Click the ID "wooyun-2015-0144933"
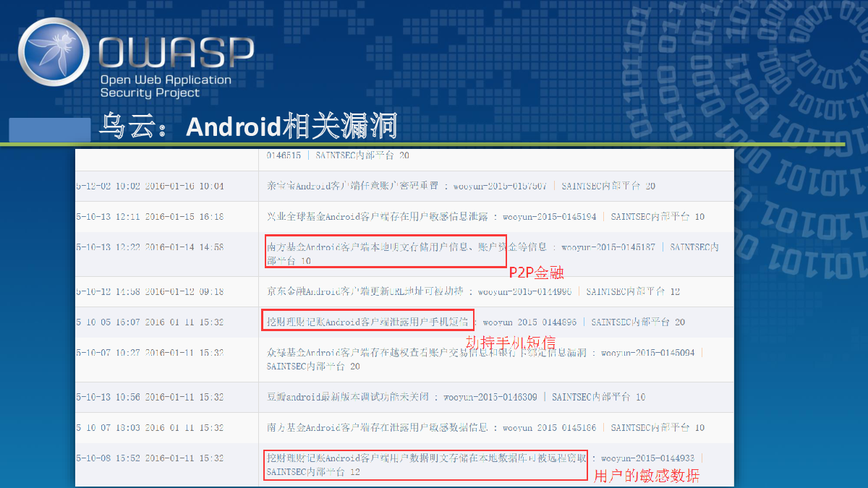Image resolution: width=868 pixels, height=488 pixels. tap(648, 458)
